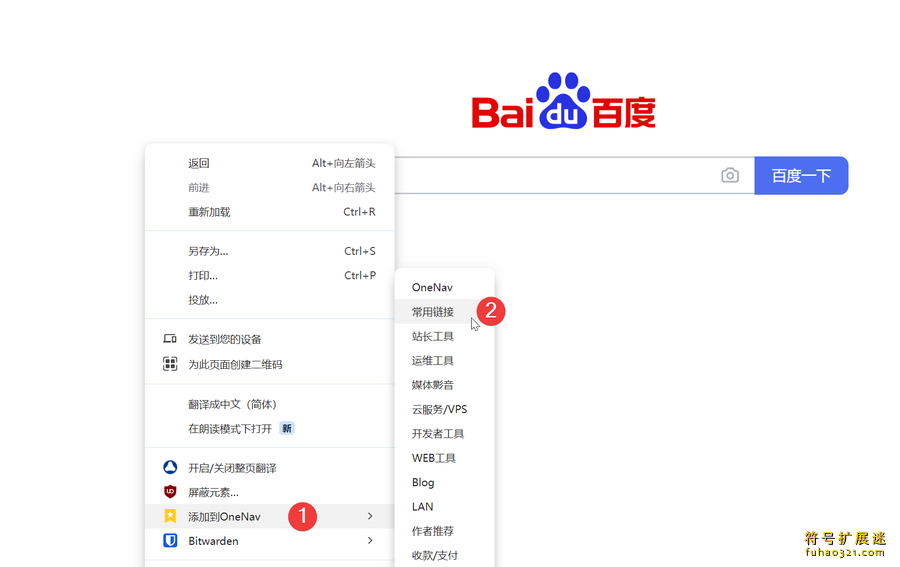Screen dimensions: 900x567
Task: Choose 发送到您的设备 entry
Action: (270, 339)
